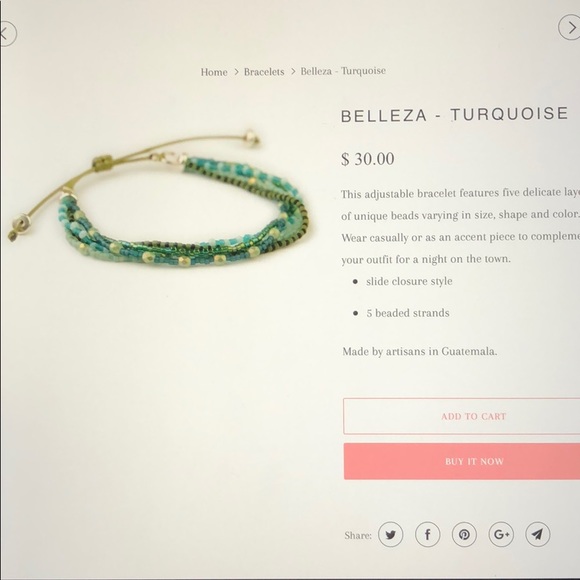The width and height of the screenshot is (580, 580).
Task: Click Made by artisans in Guatemala text
Action: 419,351
